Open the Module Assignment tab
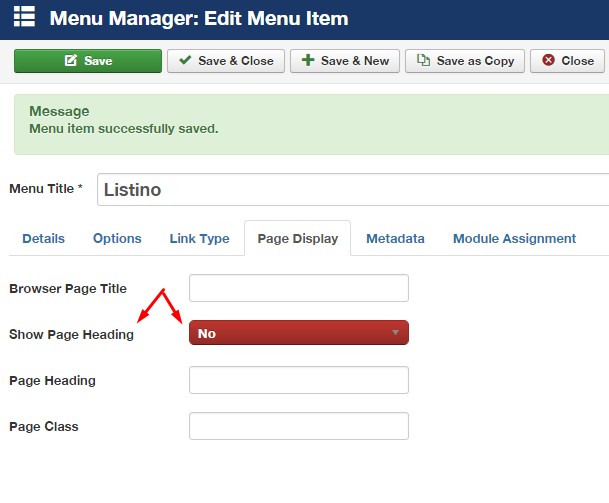Screen dimensions: 609x503 click(x=514, y=239)
